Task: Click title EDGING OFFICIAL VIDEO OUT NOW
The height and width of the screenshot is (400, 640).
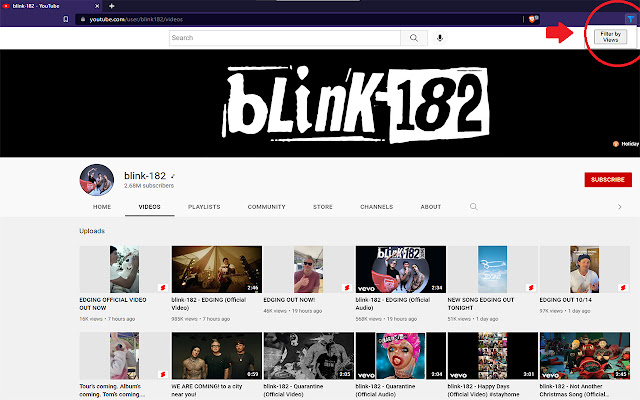Action: [113, 304]
